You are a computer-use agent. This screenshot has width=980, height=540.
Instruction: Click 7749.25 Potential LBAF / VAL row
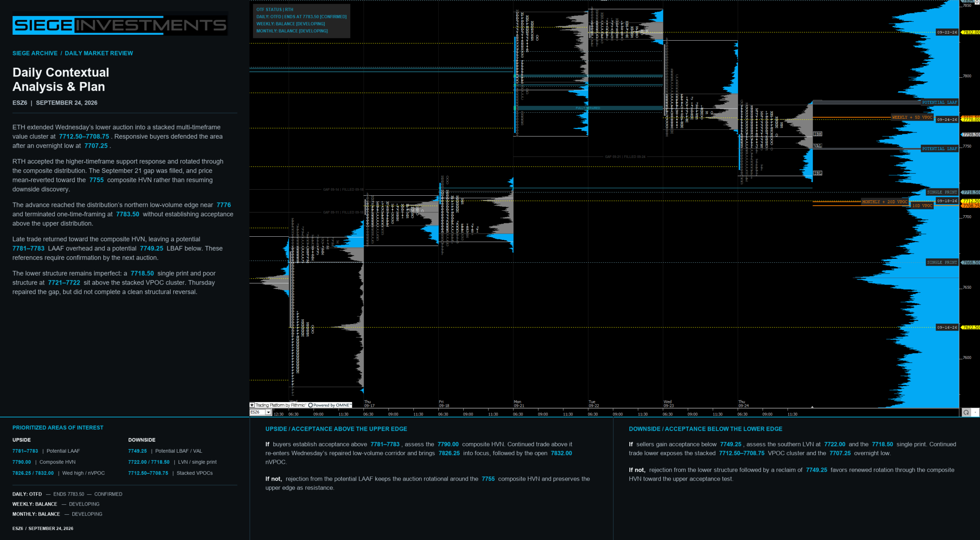[x=165, y=451]
